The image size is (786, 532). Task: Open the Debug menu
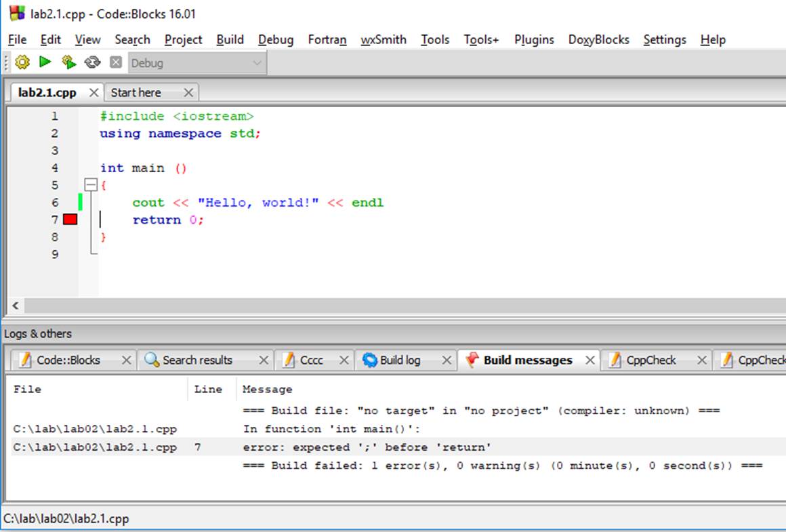point(276,39)
